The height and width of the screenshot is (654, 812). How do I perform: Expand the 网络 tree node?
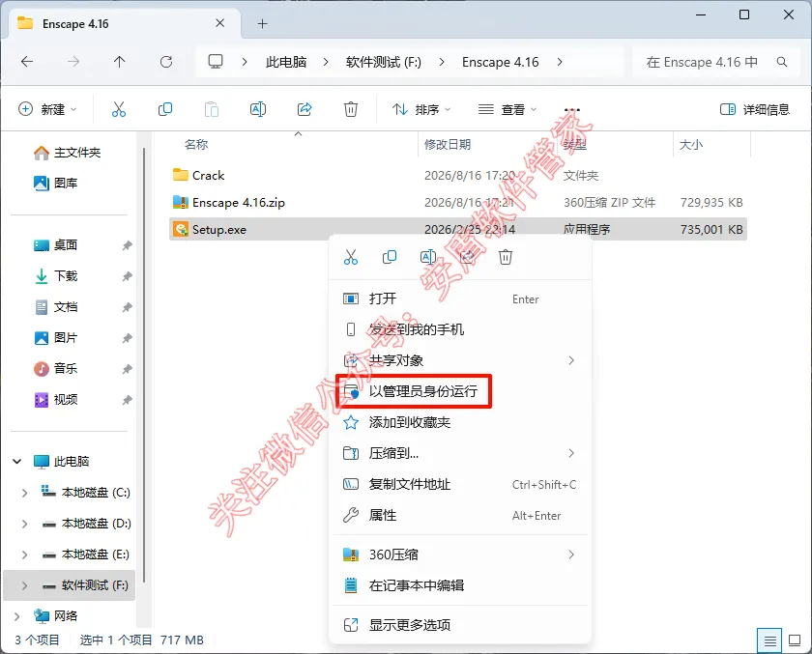[17, 615]
